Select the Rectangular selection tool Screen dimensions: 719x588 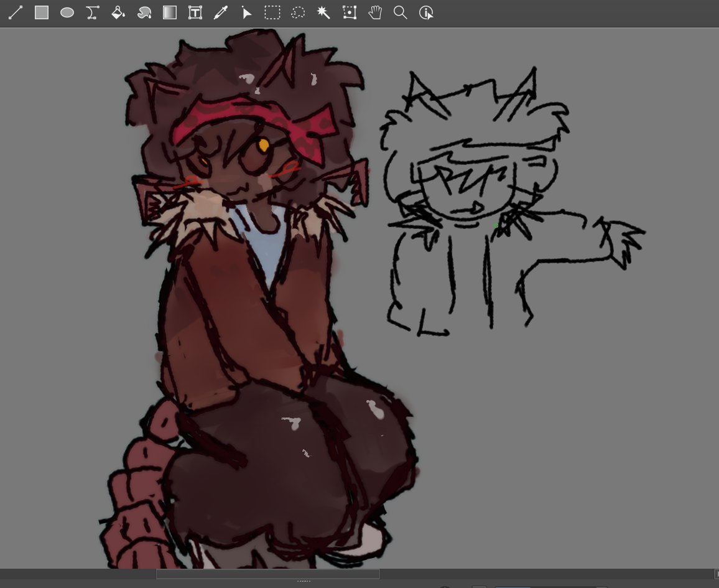click(x=272, y=12)
